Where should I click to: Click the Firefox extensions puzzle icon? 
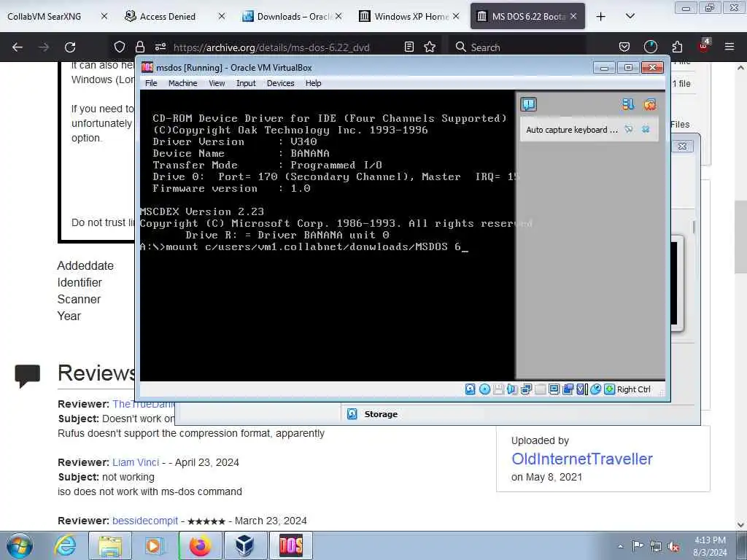[x=677, y=47]
